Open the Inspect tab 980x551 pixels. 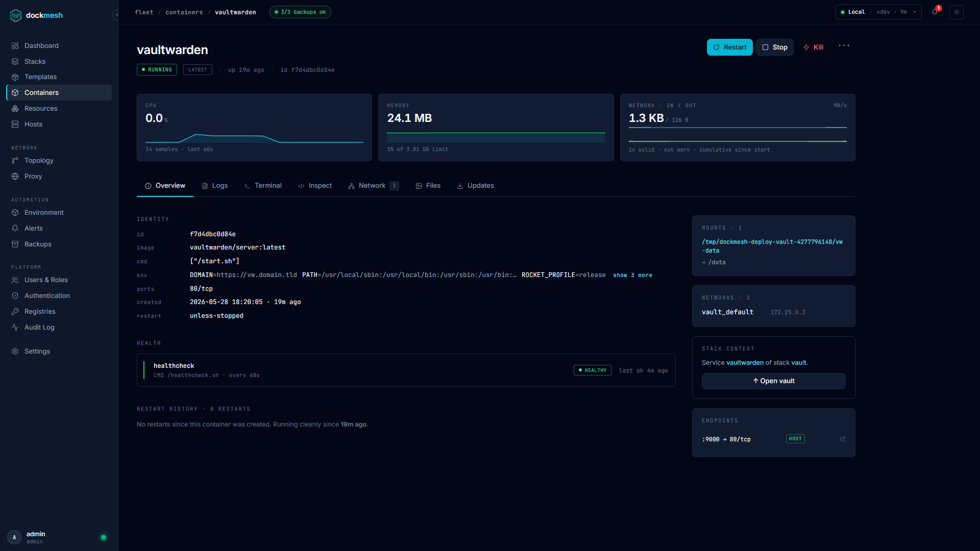click(x=315, y=186)
